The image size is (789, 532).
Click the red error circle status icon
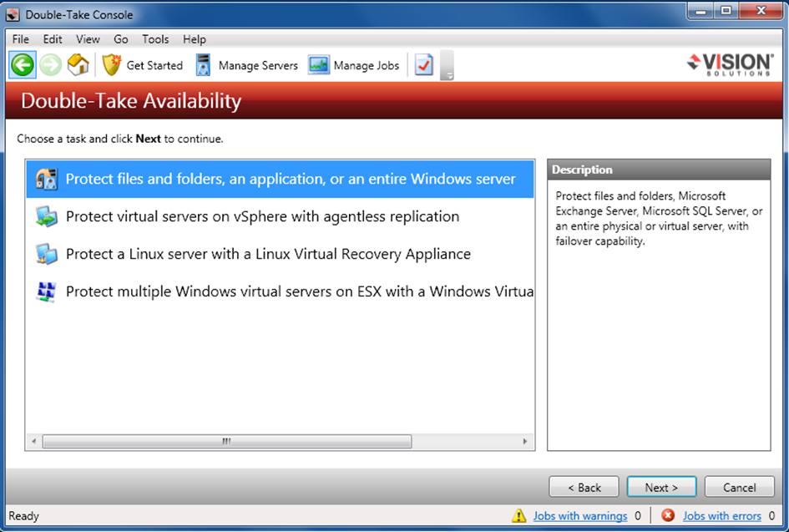point(668,515)
